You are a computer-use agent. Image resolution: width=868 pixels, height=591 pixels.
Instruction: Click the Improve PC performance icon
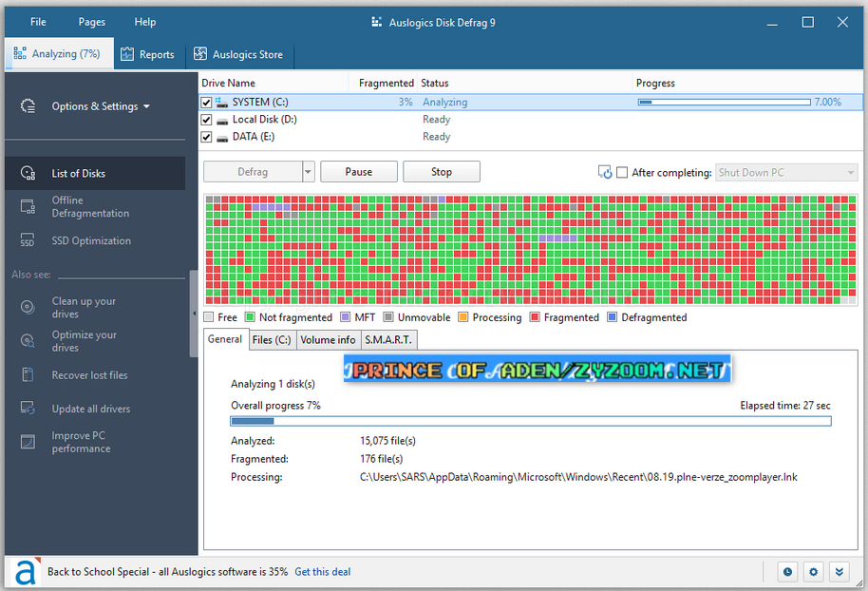[x=28, y=442]
